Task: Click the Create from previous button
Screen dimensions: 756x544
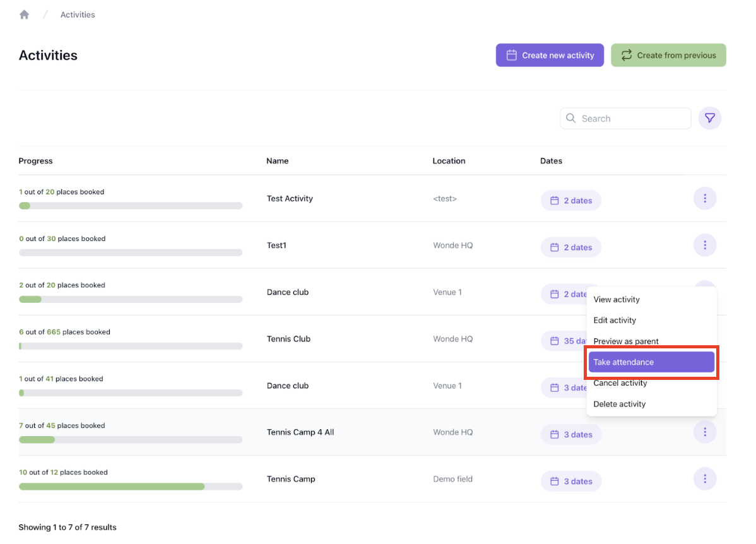Action: tap(668, 55)
